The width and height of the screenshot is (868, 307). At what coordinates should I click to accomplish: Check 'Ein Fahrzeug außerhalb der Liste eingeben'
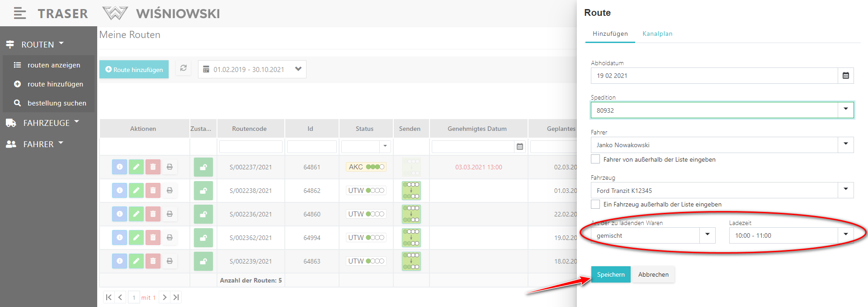click(595, 204)
